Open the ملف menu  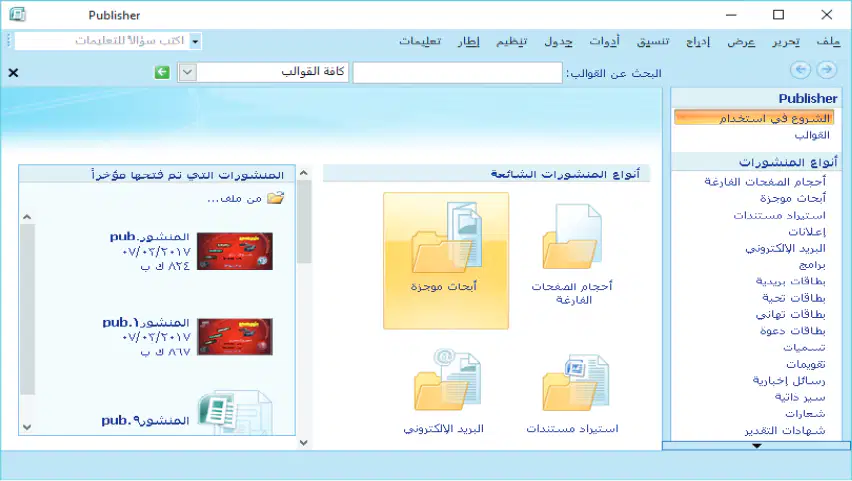coord(828,41)
